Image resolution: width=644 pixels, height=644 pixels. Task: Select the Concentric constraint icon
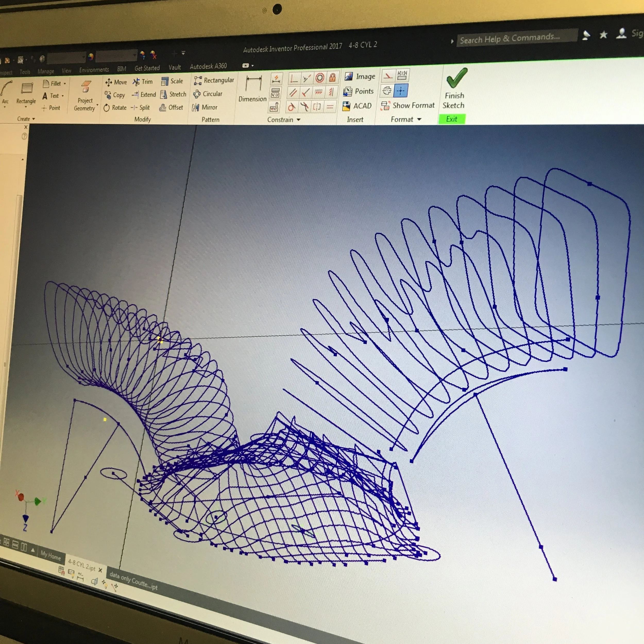point(319,78)
